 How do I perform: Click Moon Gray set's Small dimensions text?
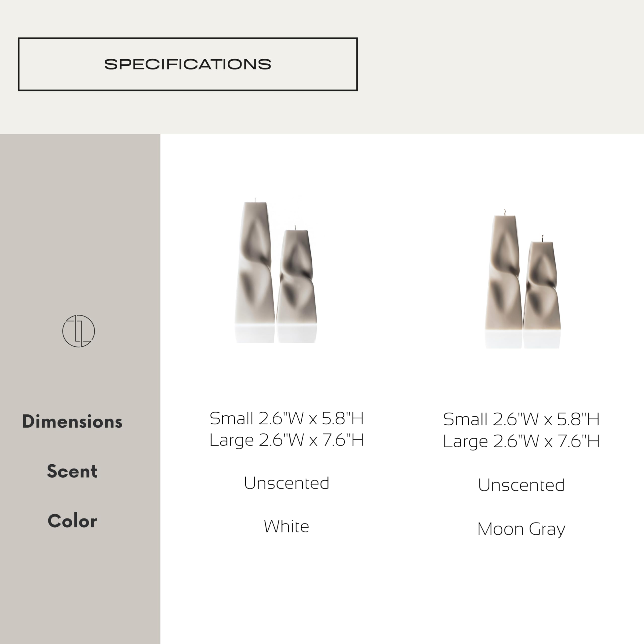(521, 419)
